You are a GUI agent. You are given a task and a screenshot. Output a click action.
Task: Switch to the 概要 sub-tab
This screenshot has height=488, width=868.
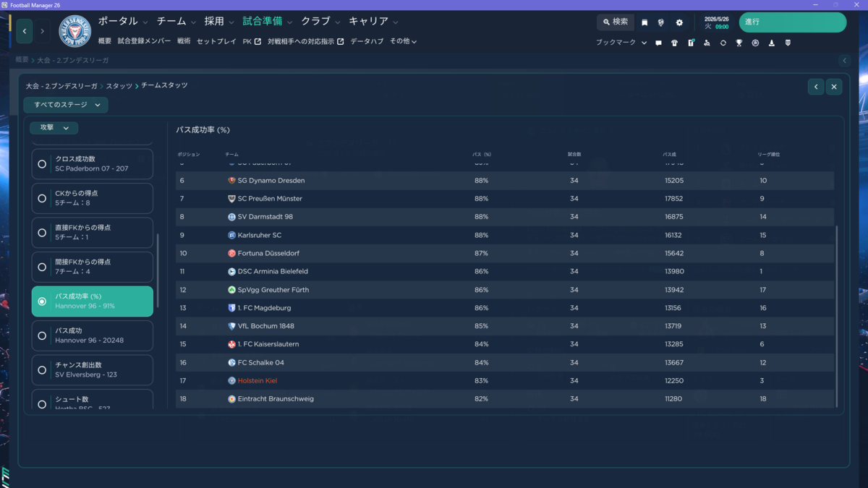(x=105, y=42)
